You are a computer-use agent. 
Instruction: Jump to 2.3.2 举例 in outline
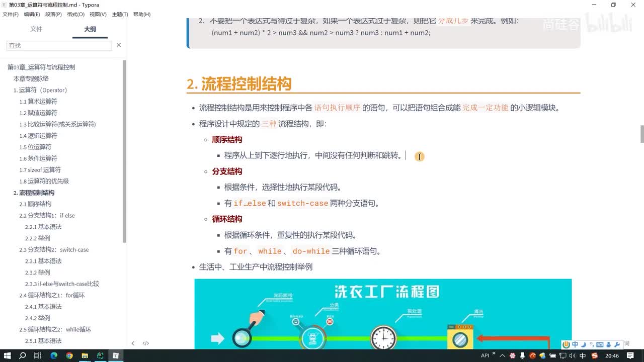(x=37, y=273)
